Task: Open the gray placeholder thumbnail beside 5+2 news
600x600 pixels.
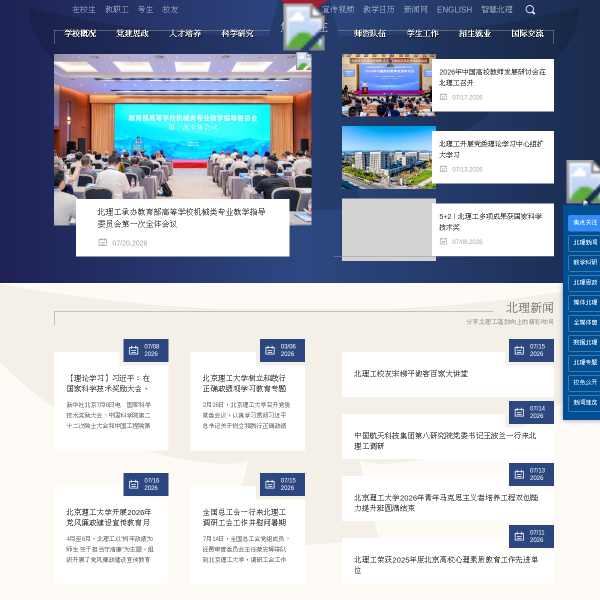Action: click(388, 230)
